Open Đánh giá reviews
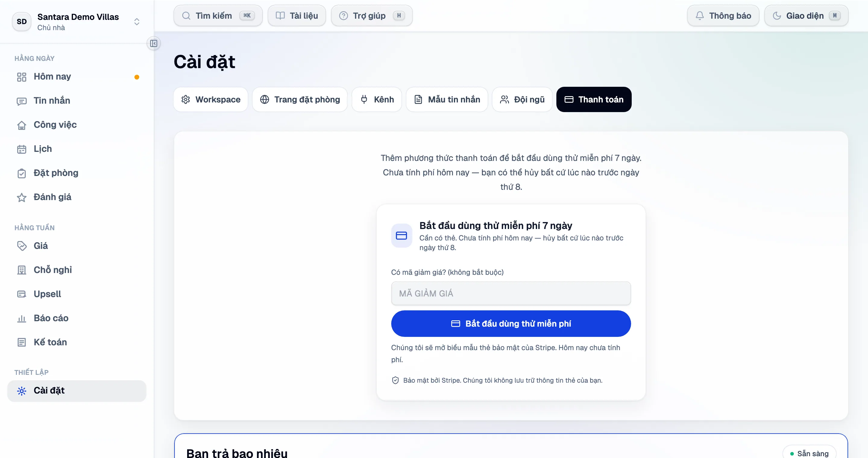Screen dimensions: 868x458 [77, 197]
